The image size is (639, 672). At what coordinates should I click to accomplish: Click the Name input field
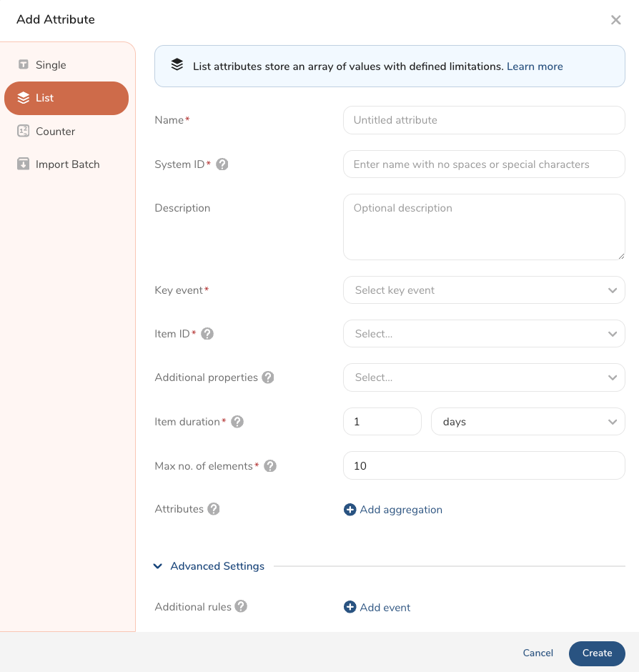pos(484,120)
